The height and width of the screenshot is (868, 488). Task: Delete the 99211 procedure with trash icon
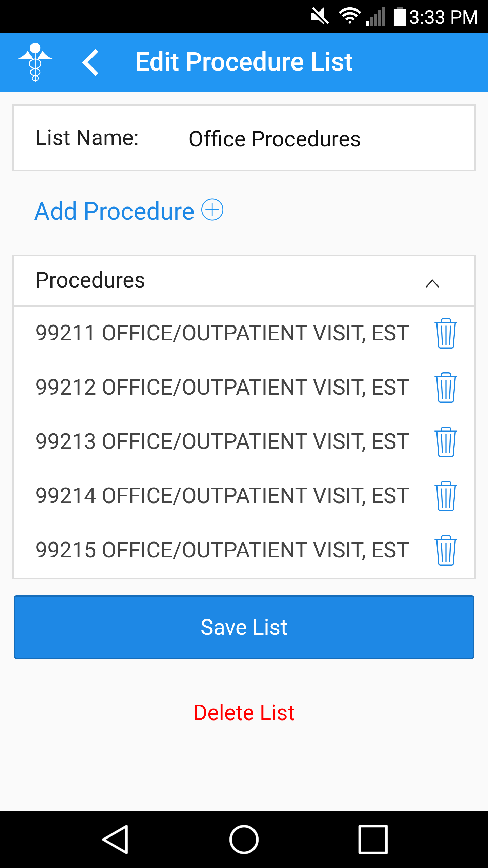click(x=446, y=333)
